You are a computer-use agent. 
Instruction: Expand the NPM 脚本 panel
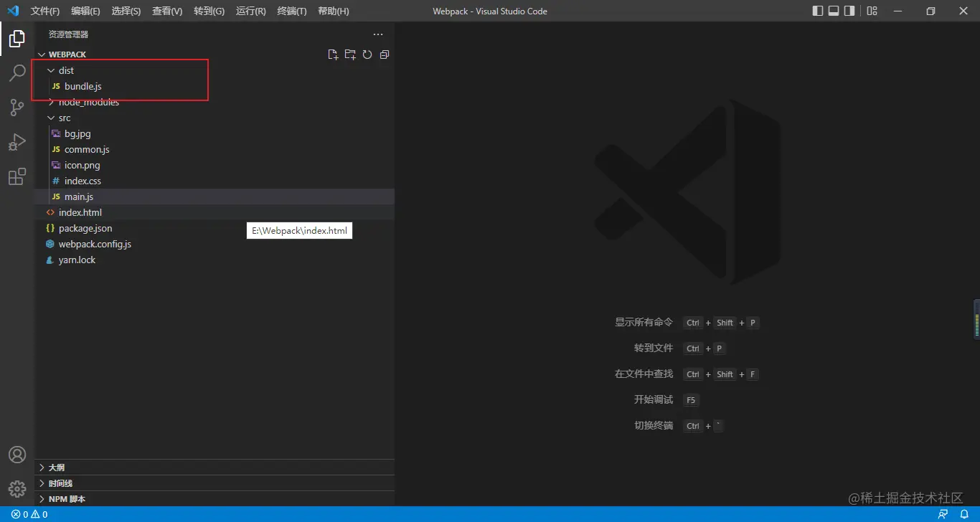[215, 499]
